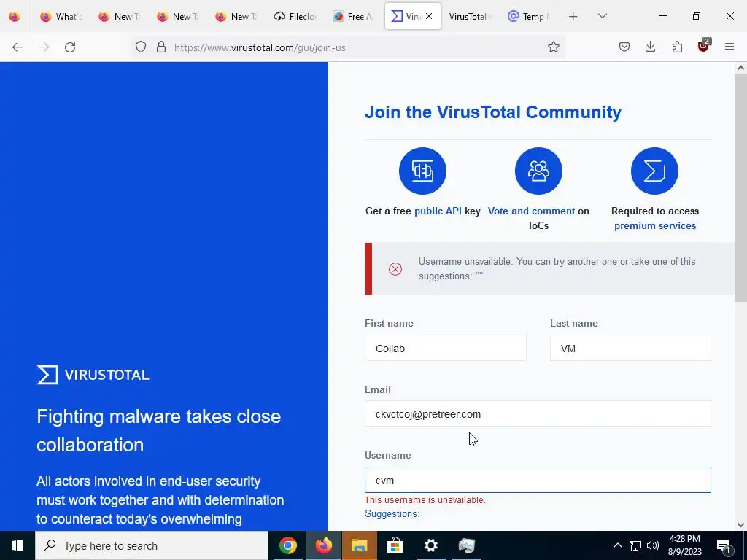The width and height of the screenshot is (747, 560).
Task: Click the Join the VirusTotal Community heading
Action: pyautogui.click(x=493, y=112)
